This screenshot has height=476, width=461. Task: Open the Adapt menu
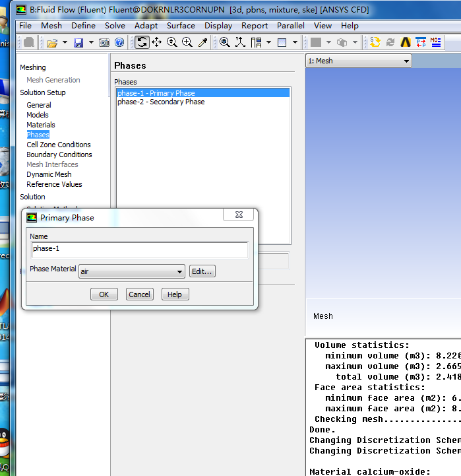click(146, 26)
